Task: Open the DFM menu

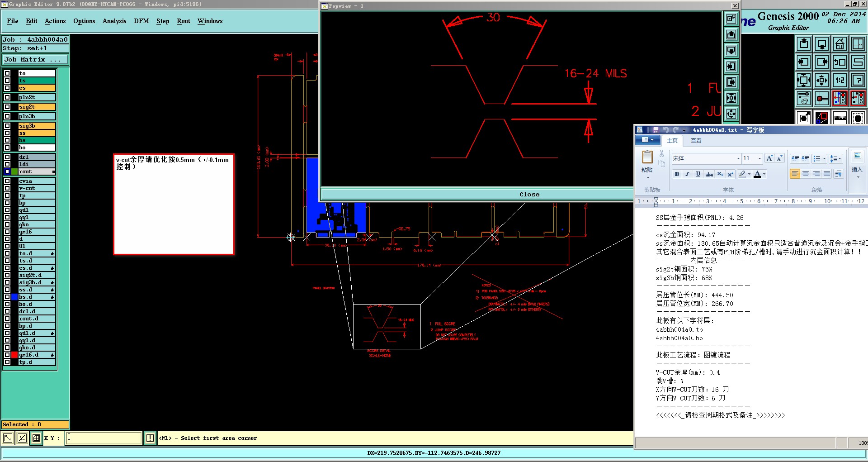Action: [142, 21]
